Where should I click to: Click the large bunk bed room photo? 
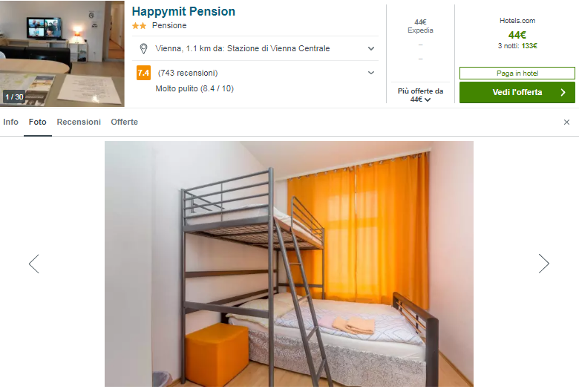[289, 264]
